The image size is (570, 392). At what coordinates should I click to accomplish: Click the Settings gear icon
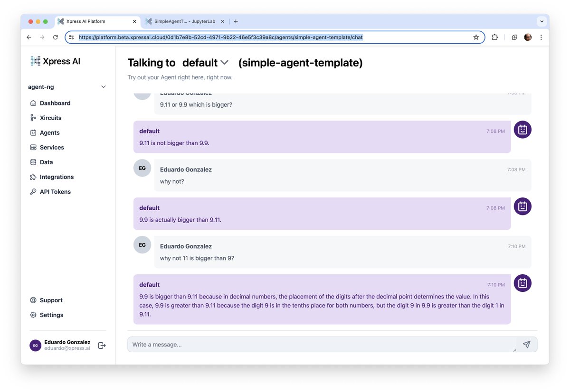(33, 315)
